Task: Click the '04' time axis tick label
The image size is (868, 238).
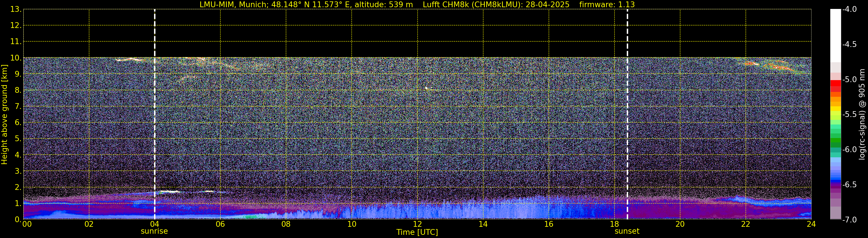Action: (155, 224)
